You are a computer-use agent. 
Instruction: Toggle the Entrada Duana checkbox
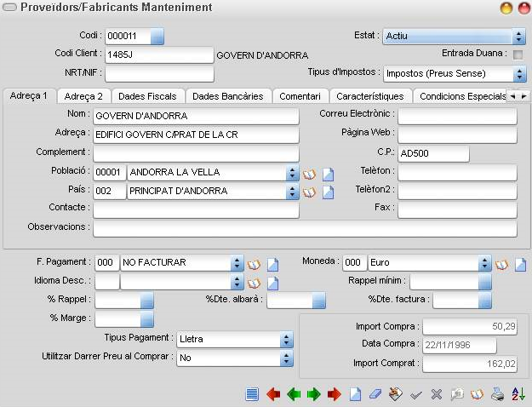pyautogui.click(x=518, y=54)
